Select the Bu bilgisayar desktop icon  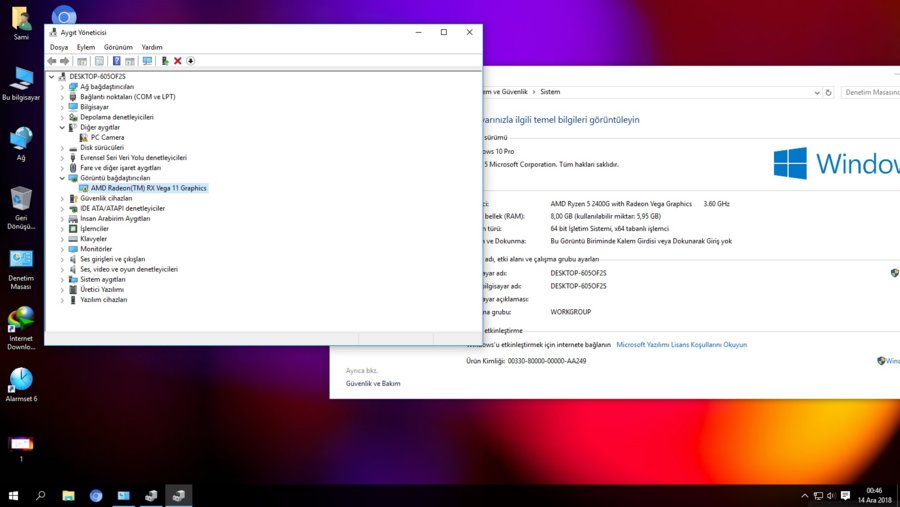click(21, 84)
